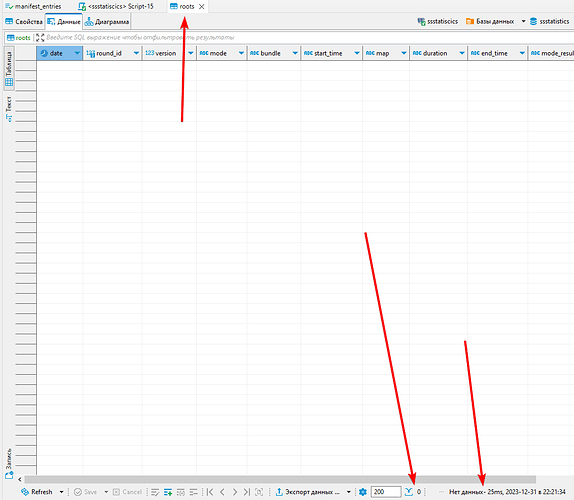This screenshot has width=574, height=500.
Task: Go to the first page of results
Action: click(210, 492)
